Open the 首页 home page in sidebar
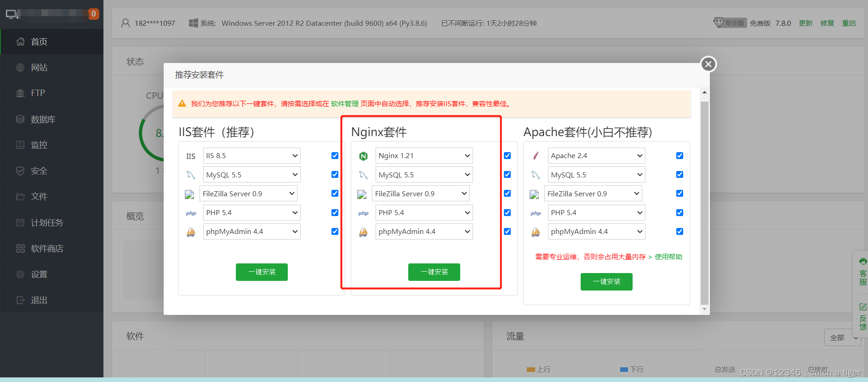The width and height of the screenshot is (868, 382). pos(51,42)
